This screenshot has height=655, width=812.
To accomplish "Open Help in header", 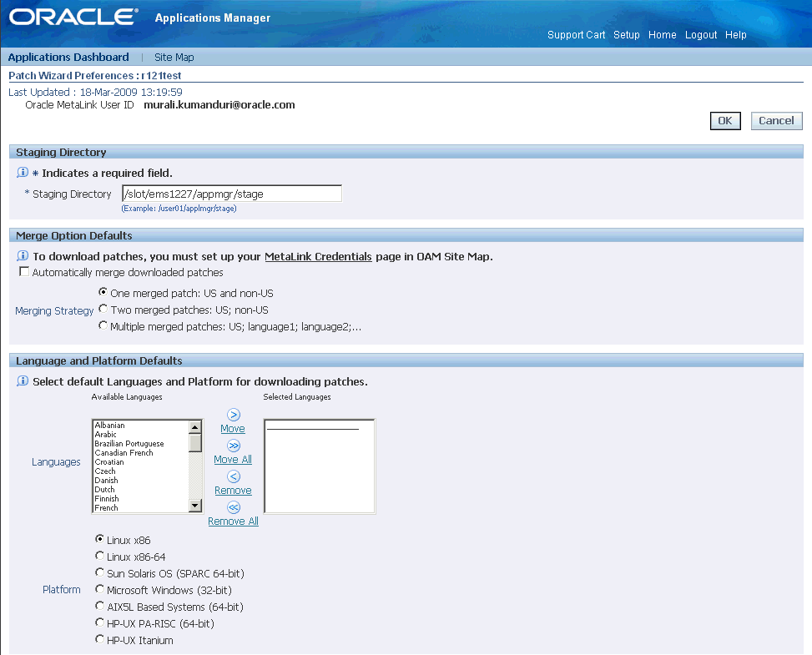I will point(736,35).
